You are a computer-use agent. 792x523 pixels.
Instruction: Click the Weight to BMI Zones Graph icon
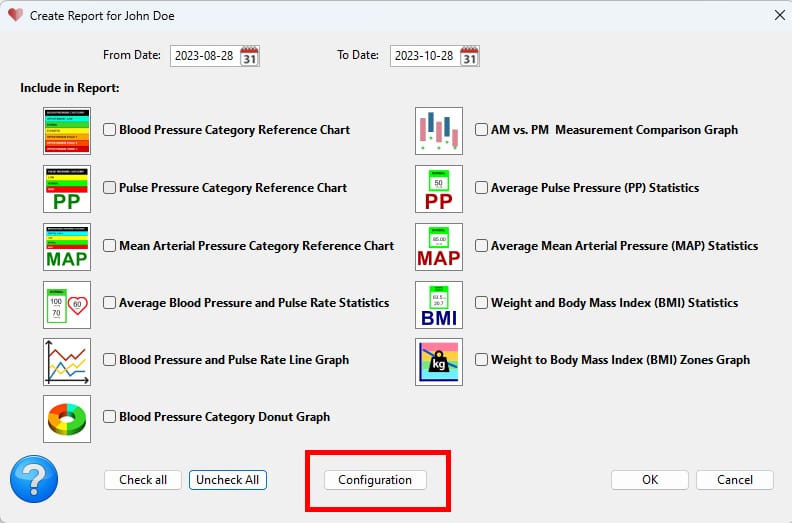click(x=439, y=361)
